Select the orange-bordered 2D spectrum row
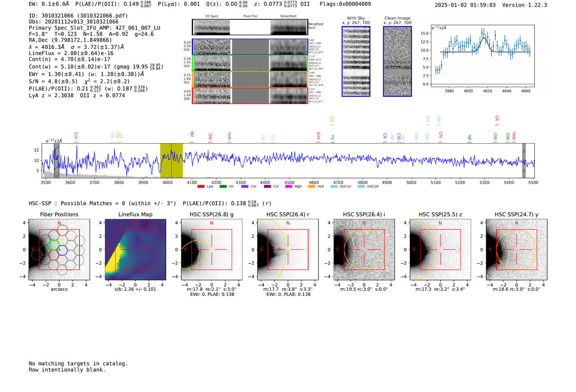Viewport: 576px width, 392px height. pyautogui.click(x=250, y=79)
